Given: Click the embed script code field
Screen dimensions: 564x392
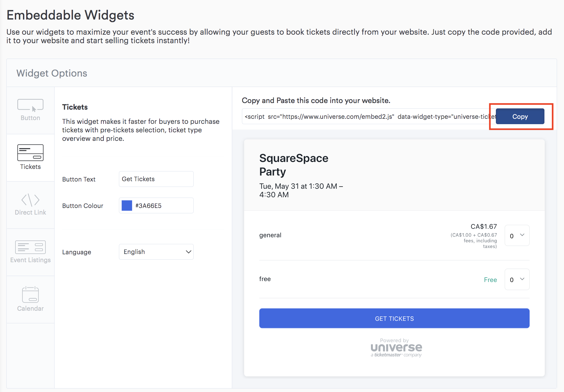Looking at the screenshot, I should 369,117.
